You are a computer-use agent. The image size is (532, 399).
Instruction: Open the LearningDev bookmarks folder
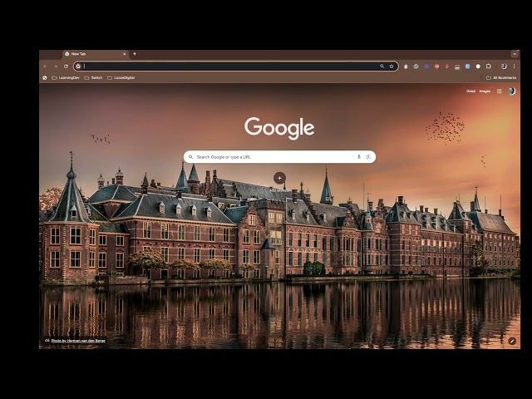coord(66,77)
